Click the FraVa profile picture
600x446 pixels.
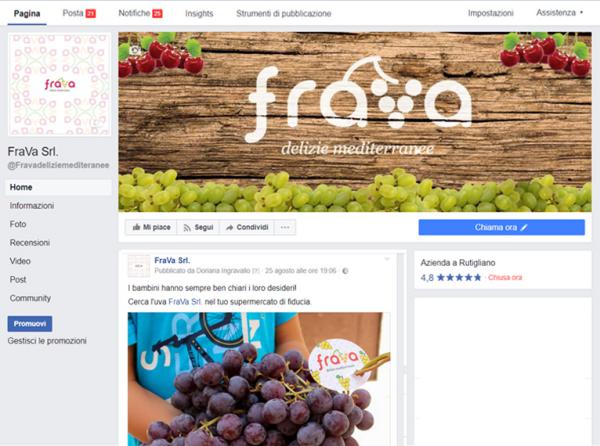coord(60,84)
